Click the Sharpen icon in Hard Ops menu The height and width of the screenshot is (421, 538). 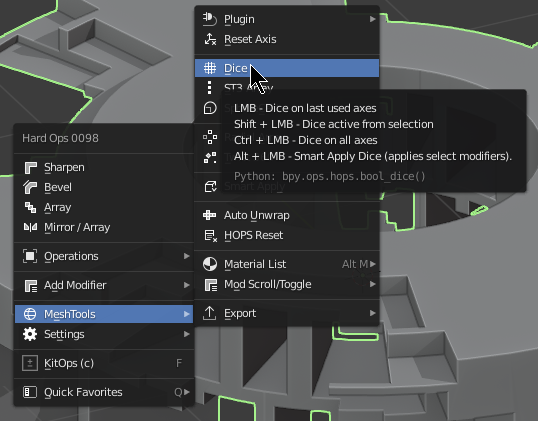pos(30,167)
